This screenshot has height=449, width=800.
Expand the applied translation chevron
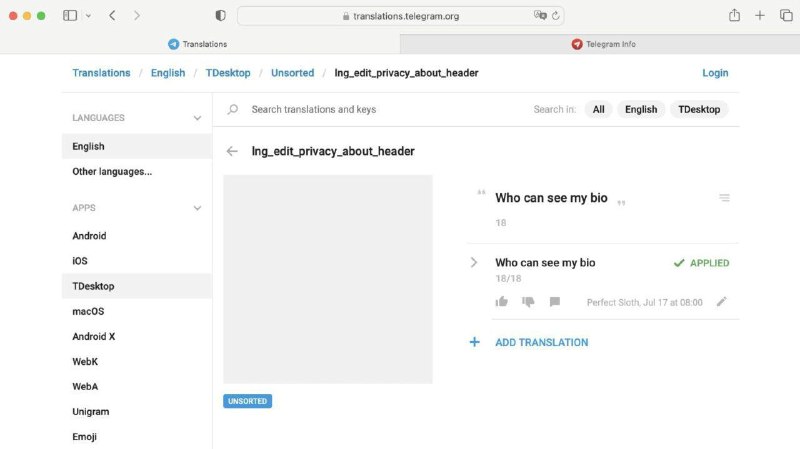click(x=474, y=262)
